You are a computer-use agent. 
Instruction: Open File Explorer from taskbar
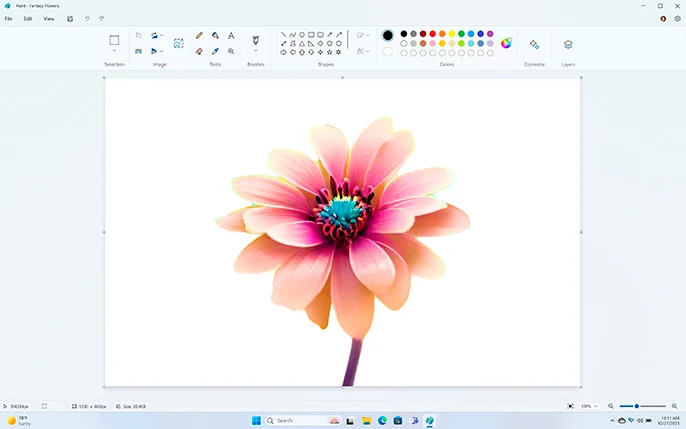[366, 421]
